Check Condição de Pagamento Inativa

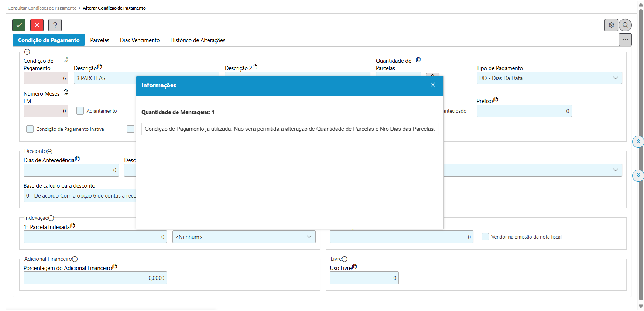pyautogui.click(x=30, y=129)
